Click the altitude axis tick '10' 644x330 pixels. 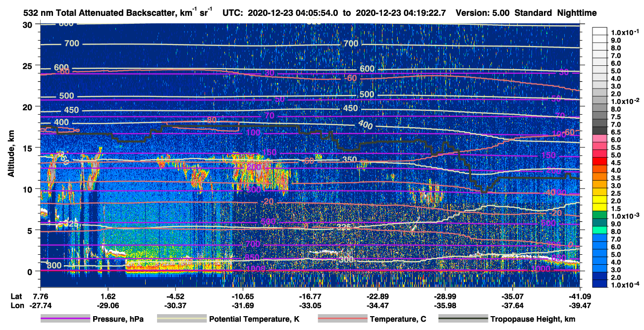[x=28, y=189]
